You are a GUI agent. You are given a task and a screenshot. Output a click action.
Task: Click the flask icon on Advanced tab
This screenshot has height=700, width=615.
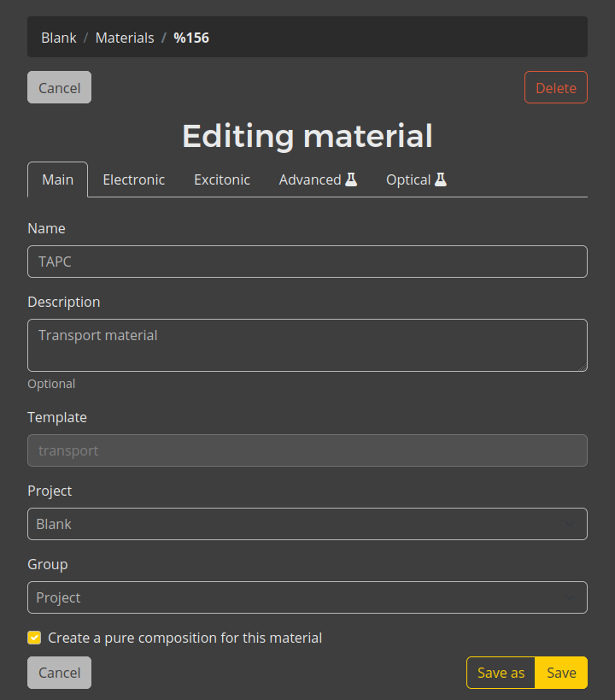coord(351,179)
